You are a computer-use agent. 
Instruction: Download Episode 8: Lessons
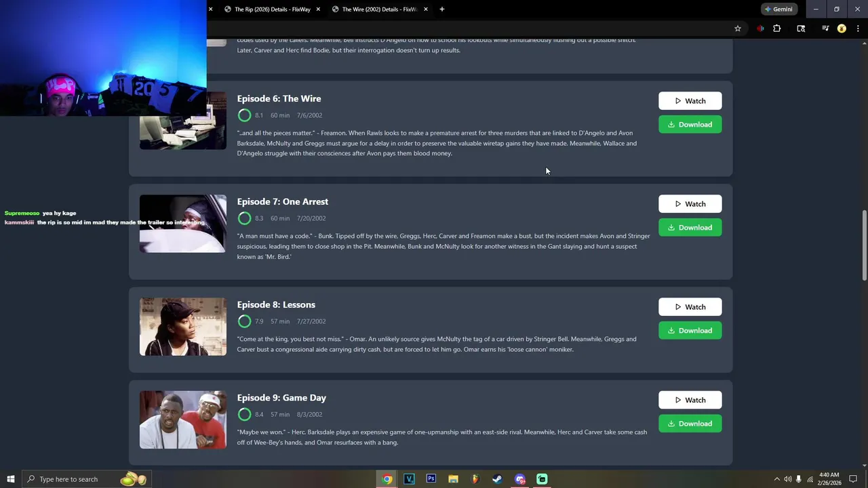click(690, 331)
